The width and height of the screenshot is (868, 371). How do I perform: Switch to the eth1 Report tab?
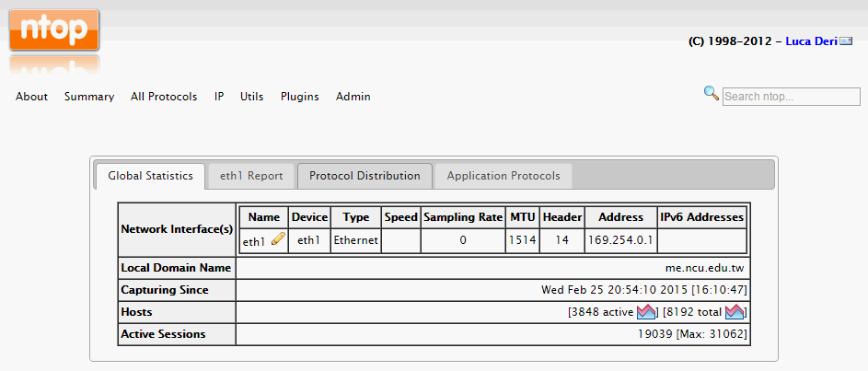tap(251, 176)
